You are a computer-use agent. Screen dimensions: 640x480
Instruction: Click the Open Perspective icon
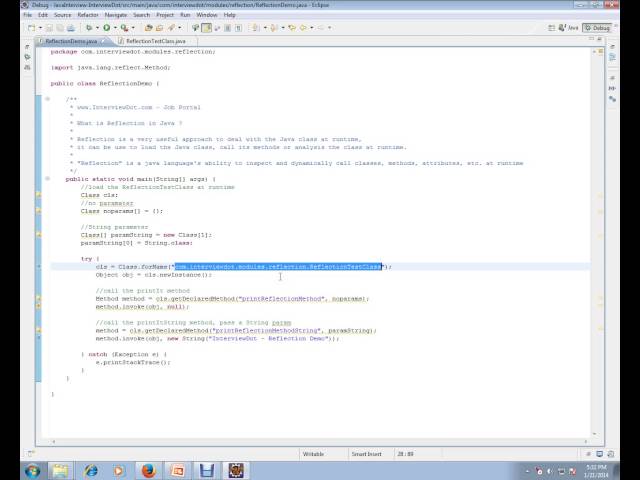point(551,28)
